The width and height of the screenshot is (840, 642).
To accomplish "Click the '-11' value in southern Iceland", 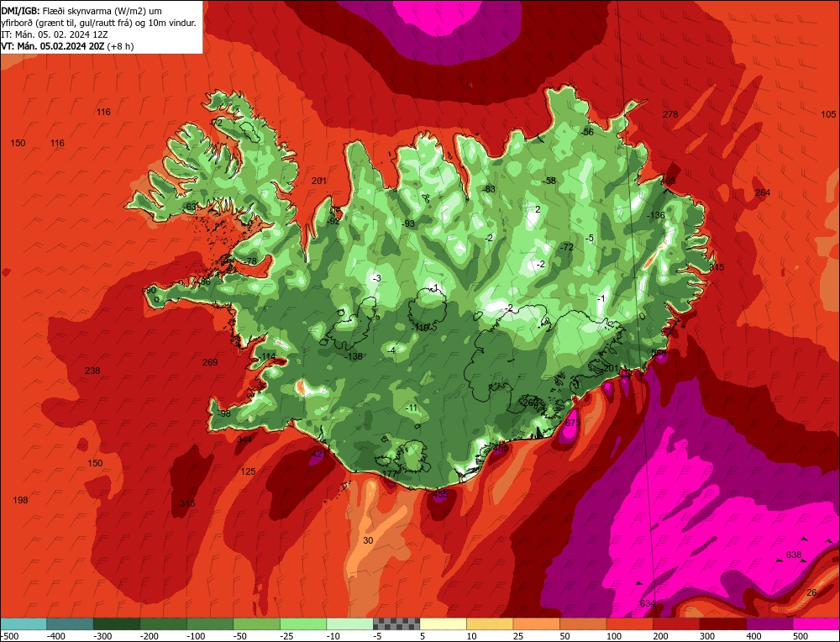I will pyautogui.click(x=411, y=408).
